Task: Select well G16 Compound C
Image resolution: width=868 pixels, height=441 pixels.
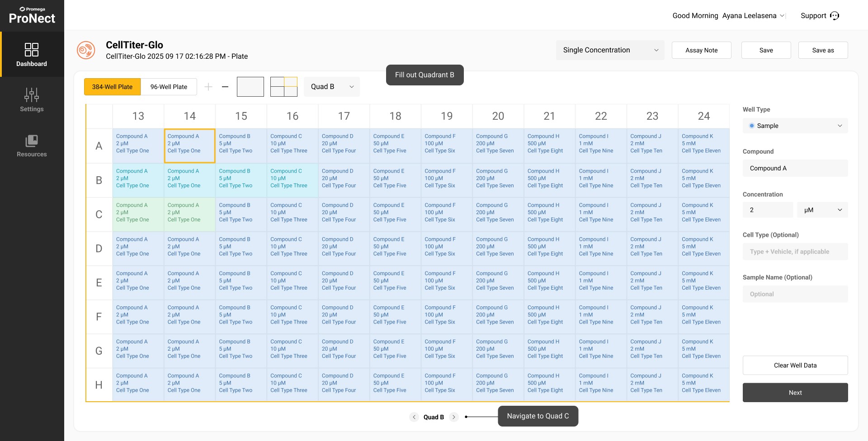Action: [292, 351]
